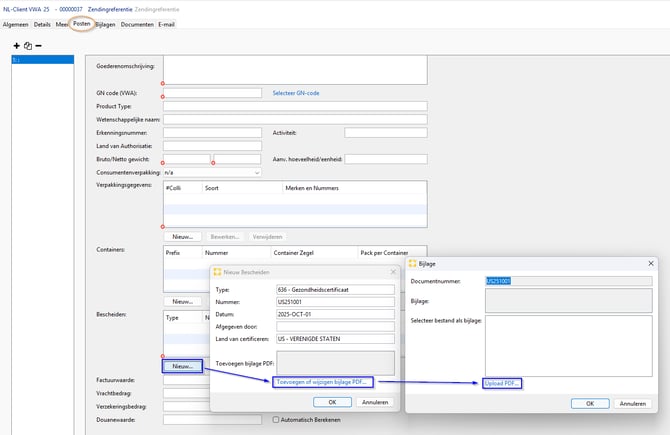The height and width of the screenshot is (435, 670).
Task: Enable Automatisch Berekenen checkbox
Action: [277, 420]
